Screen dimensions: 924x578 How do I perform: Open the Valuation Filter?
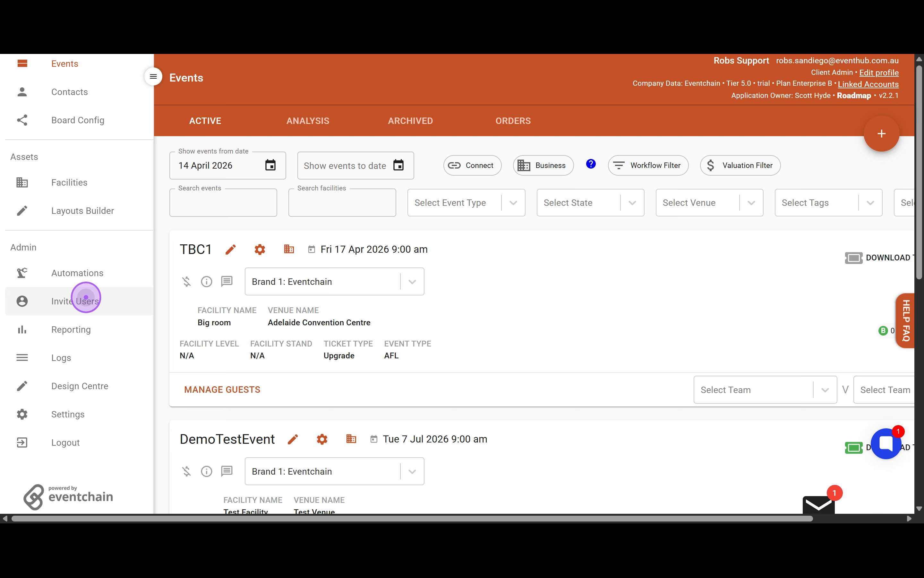740,165
